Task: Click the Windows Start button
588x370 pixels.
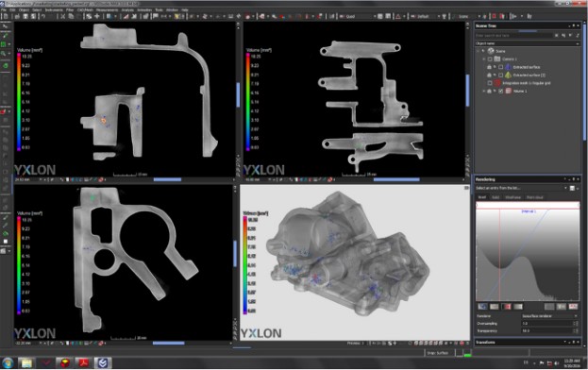Action: (8, 362)
